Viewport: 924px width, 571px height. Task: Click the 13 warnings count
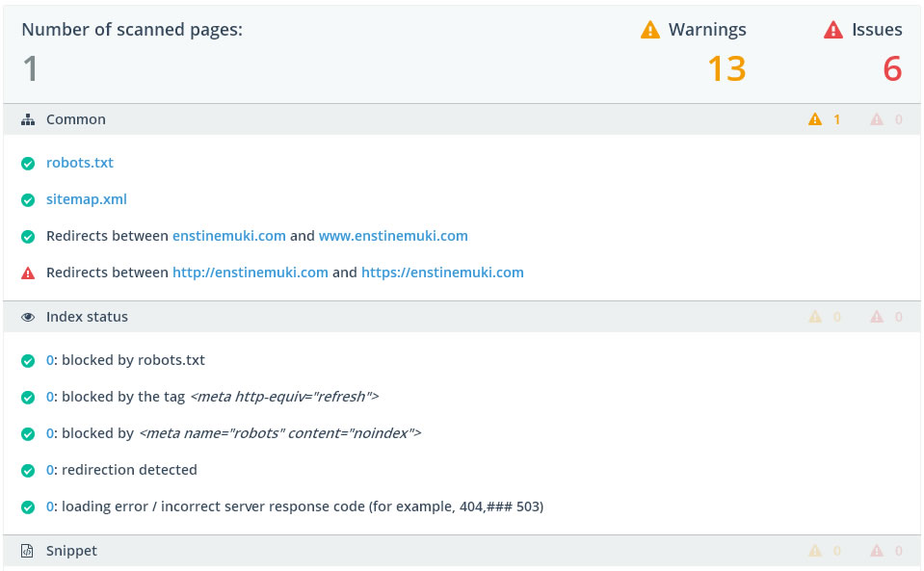coord(726,68)
